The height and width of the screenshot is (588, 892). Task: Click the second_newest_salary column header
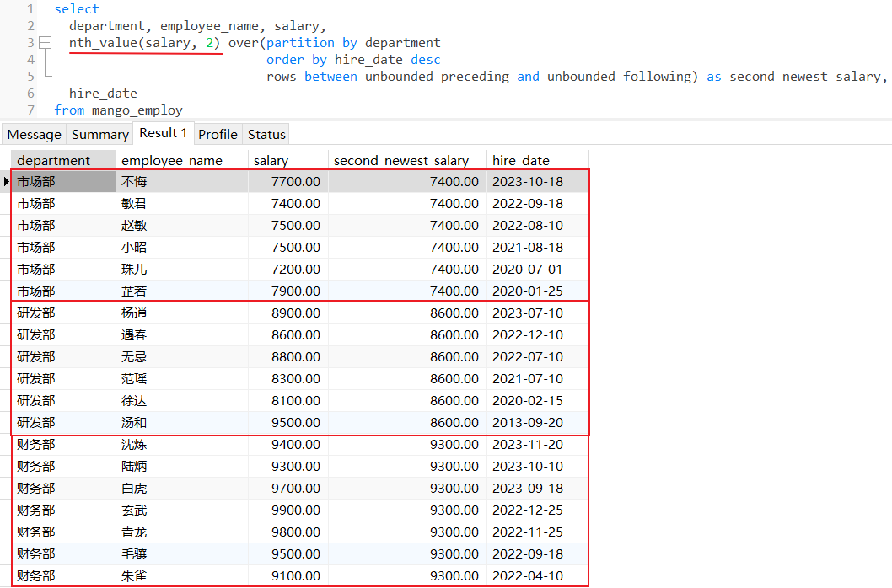407,160
